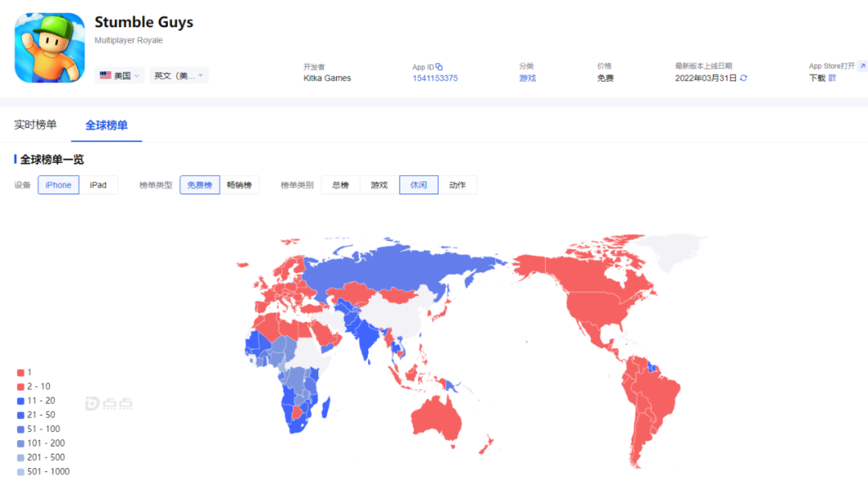This screenshot has width=868, height=481.
Task: Select the iPad device option
Action: [98, 185]
